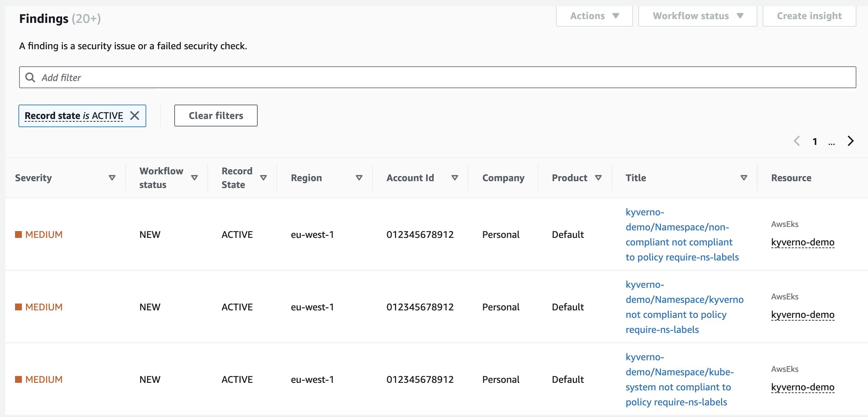Click account 012345678912 in the non-compliant row
868x417 pixels.
pos(420,234)
